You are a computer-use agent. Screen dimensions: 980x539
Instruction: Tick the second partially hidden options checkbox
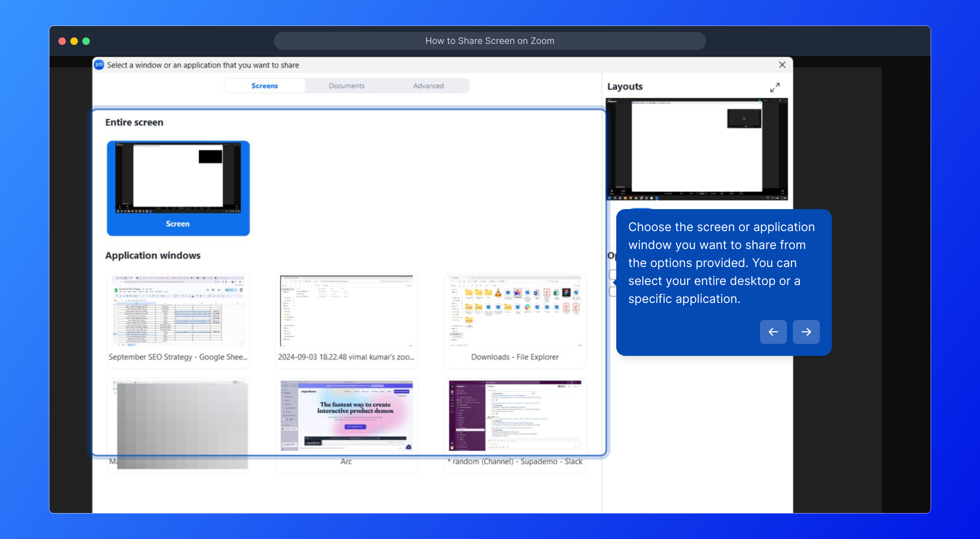tap(612, 291)
